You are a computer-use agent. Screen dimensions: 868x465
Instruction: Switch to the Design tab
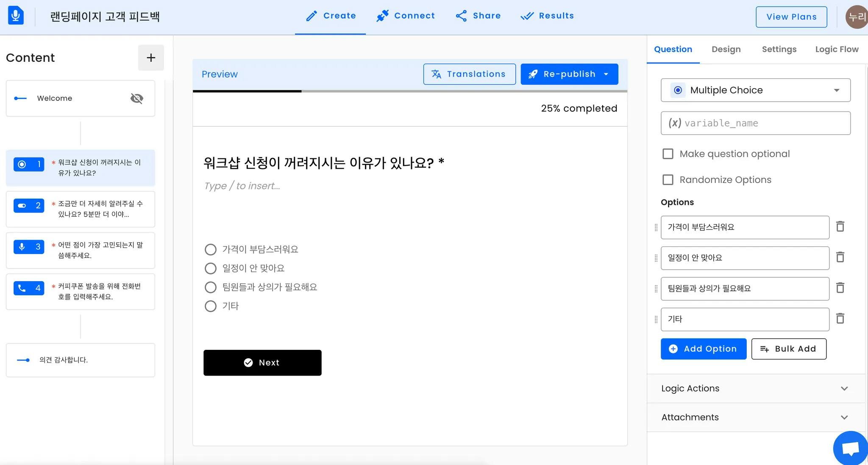tap(726, 49)
